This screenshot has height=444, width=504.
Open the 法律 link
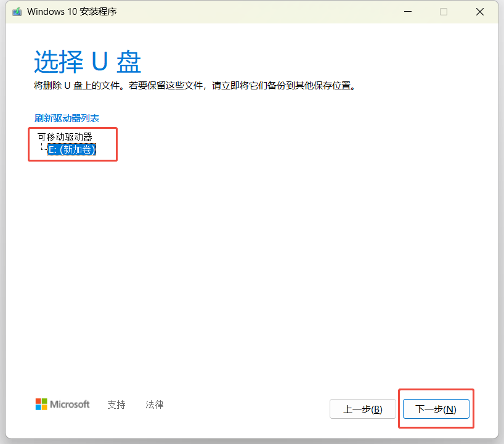coord(155,405)
